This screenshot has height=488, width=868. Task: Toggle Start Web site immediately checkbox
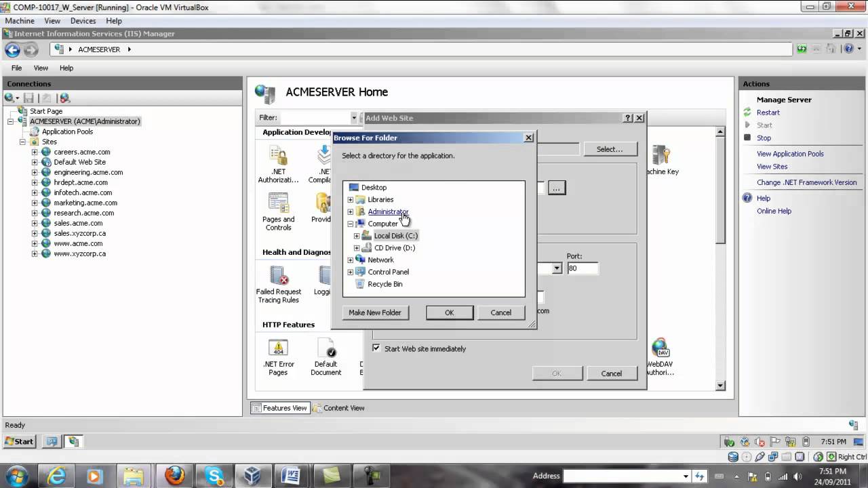(x=376, y=348)
